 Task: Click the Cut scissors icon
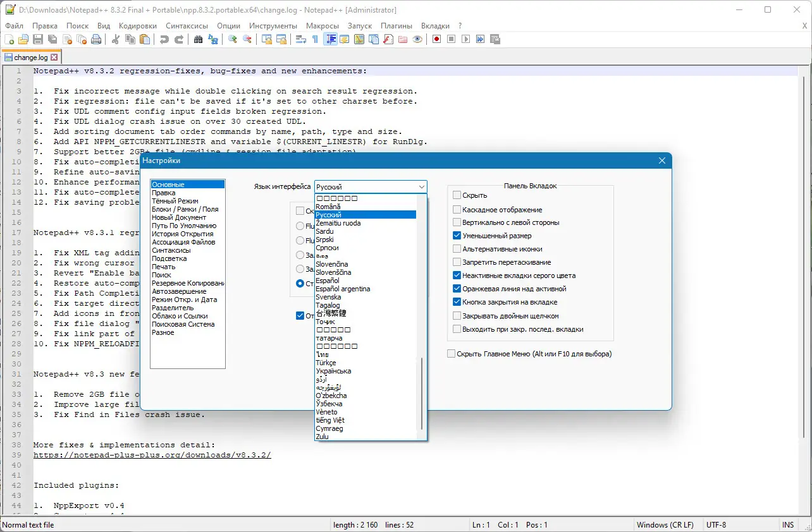click(116, 39)
